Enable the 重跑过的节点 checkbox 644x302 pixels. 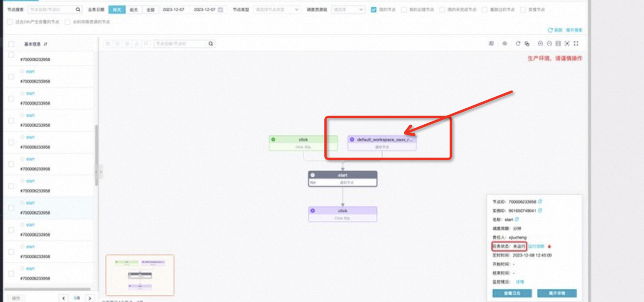point(485,9)
